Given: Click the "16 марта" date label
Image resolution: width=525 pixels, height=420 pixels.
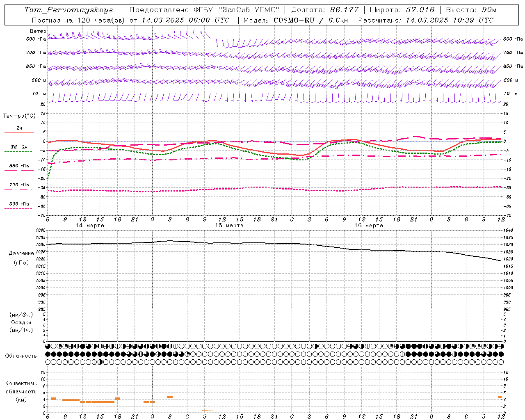Looking at the screenshot, I should point(369,226).
